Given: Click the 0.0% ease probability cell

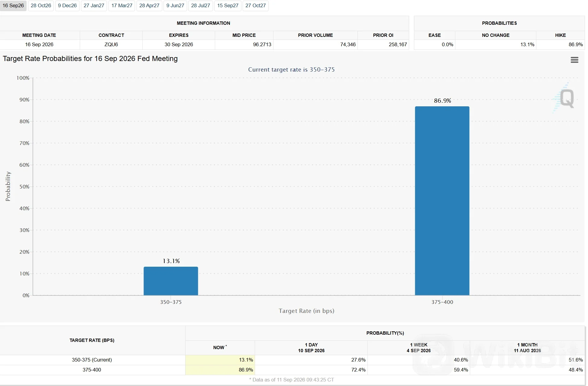Looking at the screenshot, I should [x=435, y=45].
